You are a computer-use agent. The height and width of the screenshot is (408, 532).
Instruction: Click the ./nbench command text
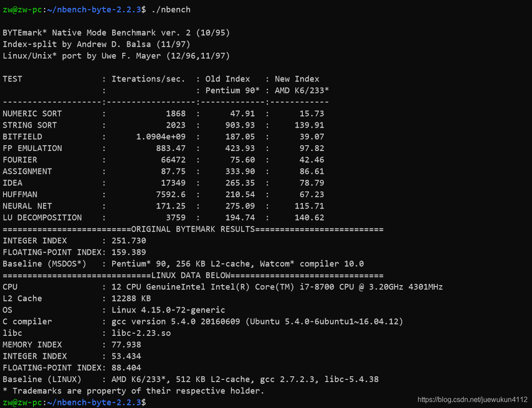(171, 10)
